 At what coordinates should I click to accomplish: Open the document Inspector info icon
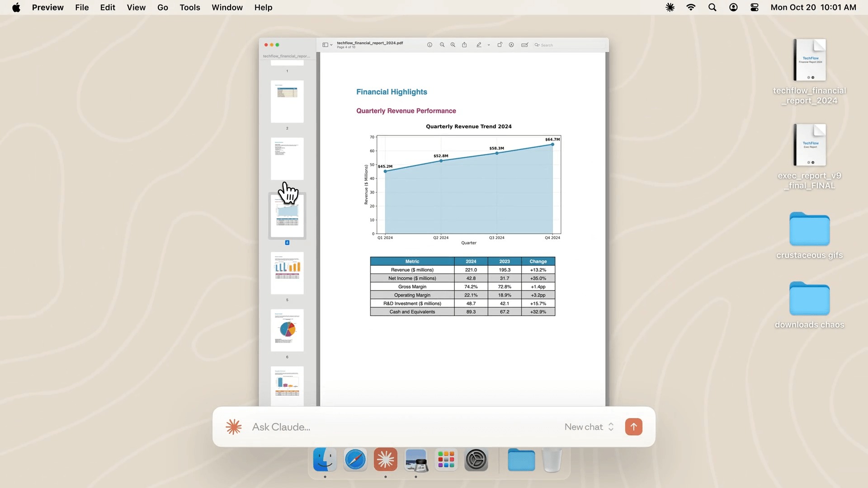(x=429, y=45)
